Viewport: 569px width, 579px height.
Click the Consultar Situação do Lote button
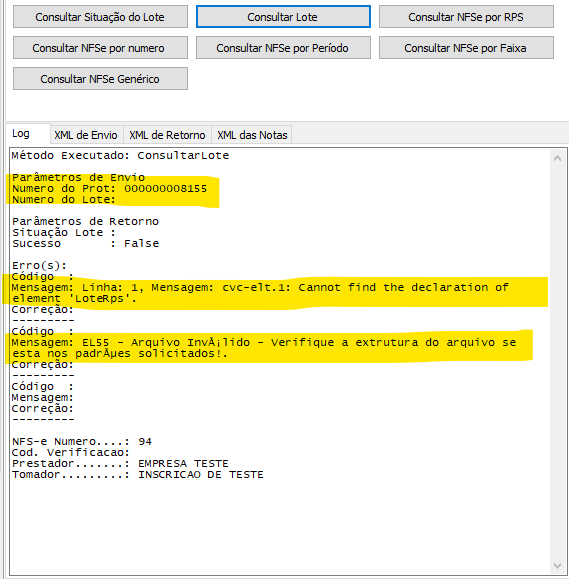[x=100, y=17]
